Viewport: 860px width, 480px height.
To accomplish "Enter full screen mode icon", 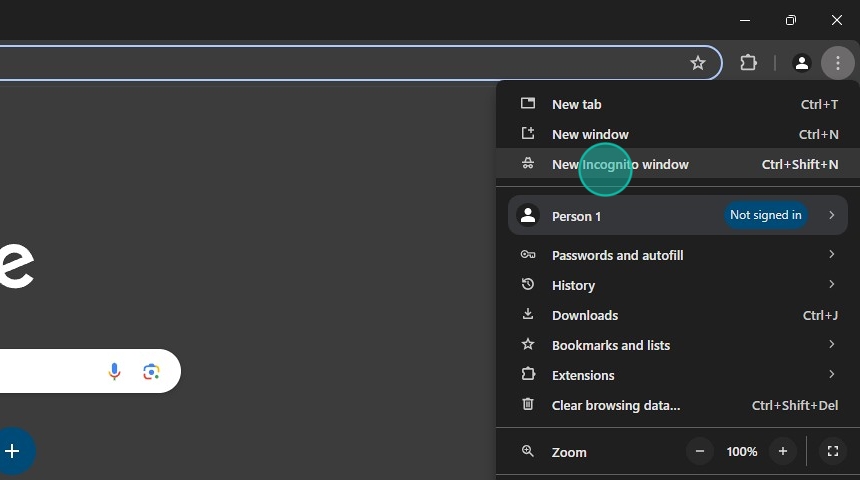I will (833, 451).
